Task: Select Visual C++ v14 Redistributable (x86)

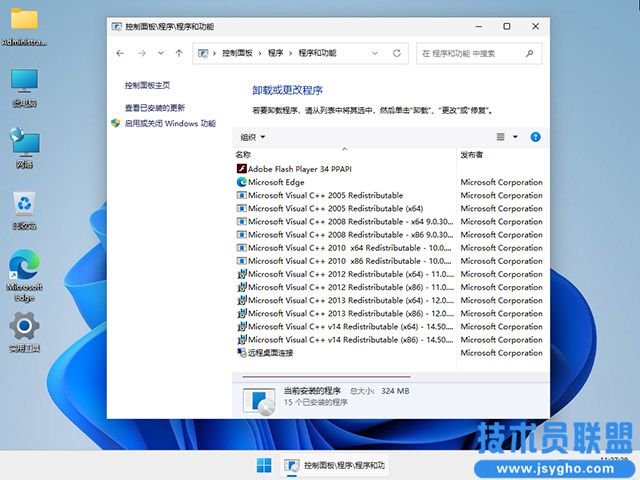Action: [350, 340]
